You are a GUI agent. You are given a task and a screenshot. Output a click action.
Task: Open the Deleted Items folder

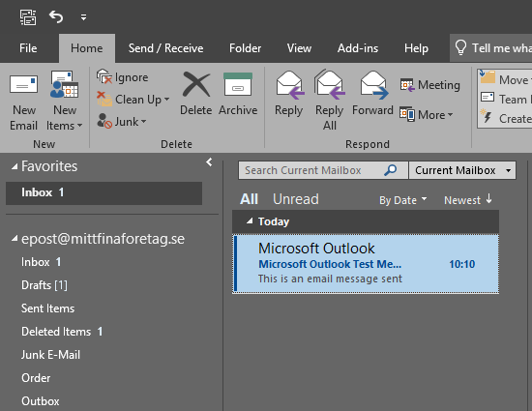[62, 332]
